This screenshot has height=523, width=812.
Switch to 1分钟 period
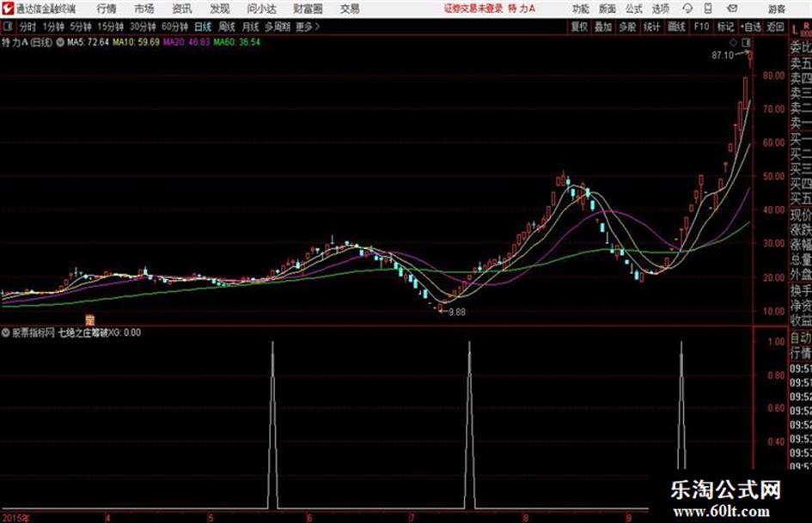53,27
